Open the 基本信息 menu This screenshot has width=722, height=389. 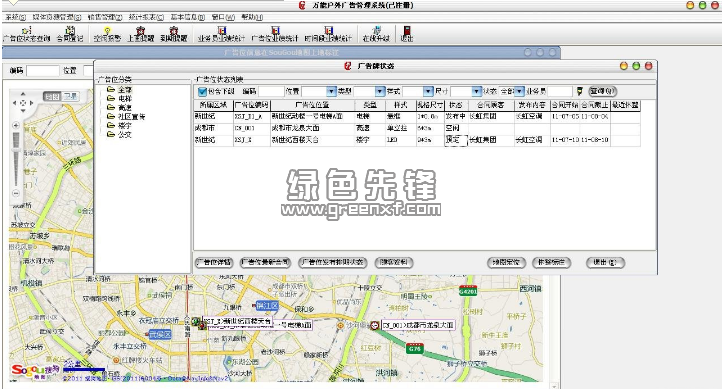click(187, 17)
